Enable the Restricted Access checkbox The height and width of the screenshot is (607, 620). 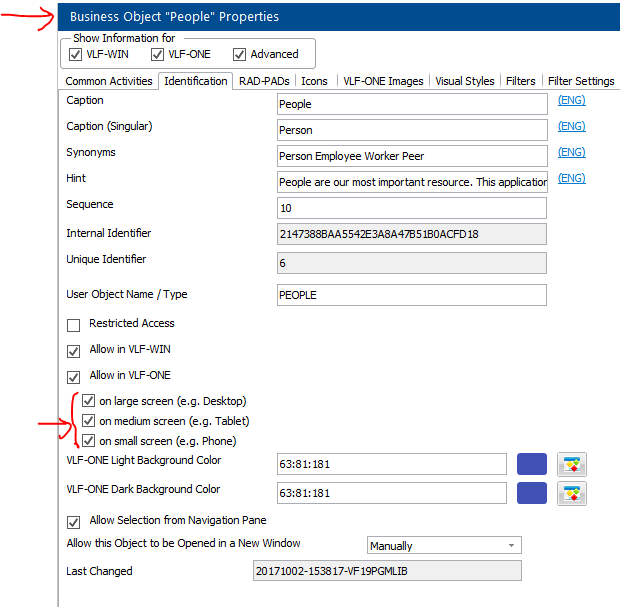click(73, 325)
